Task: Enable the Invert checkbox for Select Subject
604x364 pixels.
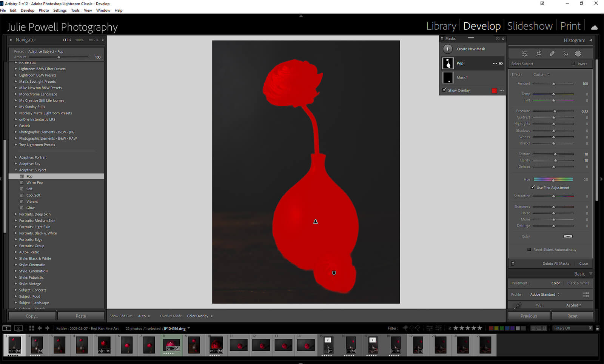Action: 573,64
